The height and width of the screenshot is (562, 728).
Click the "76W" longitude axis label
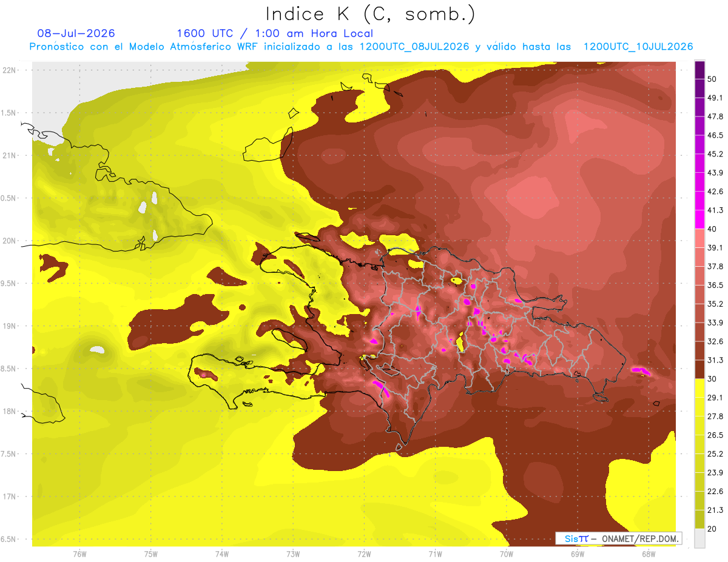tap(79, 555)
